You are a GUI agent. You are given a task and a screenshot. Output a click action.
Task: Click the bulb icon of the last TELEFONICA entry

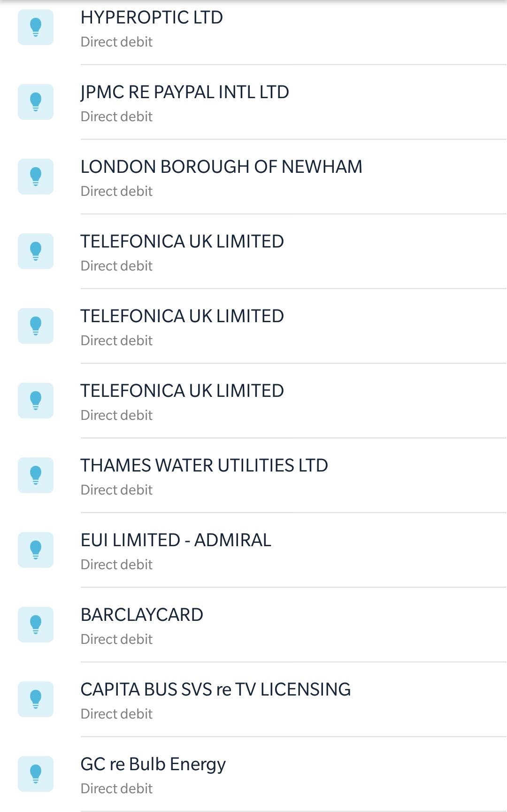click(36, 401)
